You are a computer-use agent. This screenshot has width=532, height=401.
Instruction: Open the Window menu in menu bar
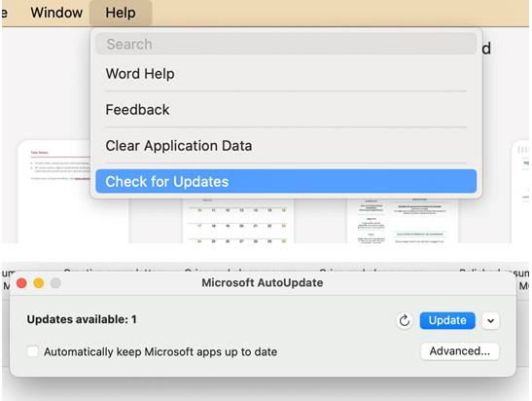click(x=56, y=13)
